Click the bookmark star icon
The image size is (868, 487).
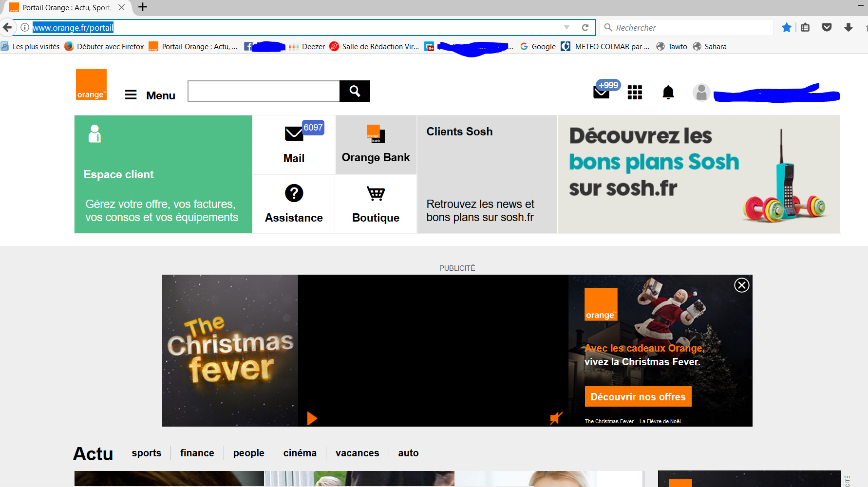pyautogui.click(x=787, y=27)
